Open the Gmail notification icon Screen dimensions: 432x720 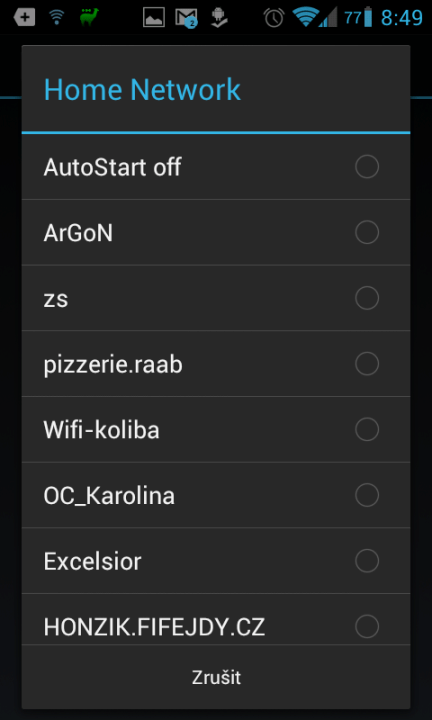tap(186, 18)
